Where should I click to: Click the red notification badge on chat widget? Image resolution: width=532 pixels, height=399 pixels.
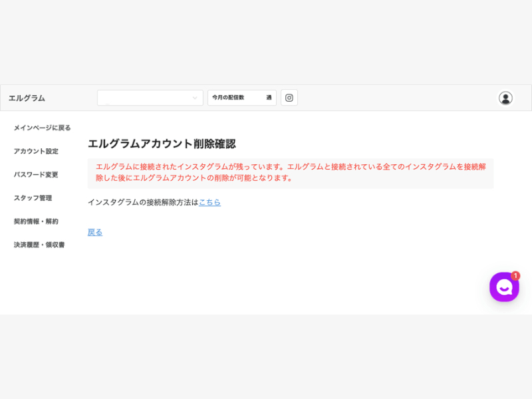(x=515, y=276)
